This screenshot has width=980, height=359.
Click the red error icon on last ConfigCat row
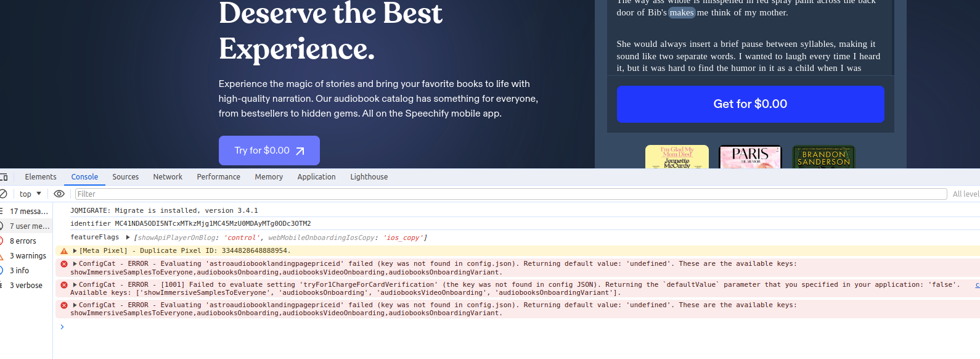point(64,305)
